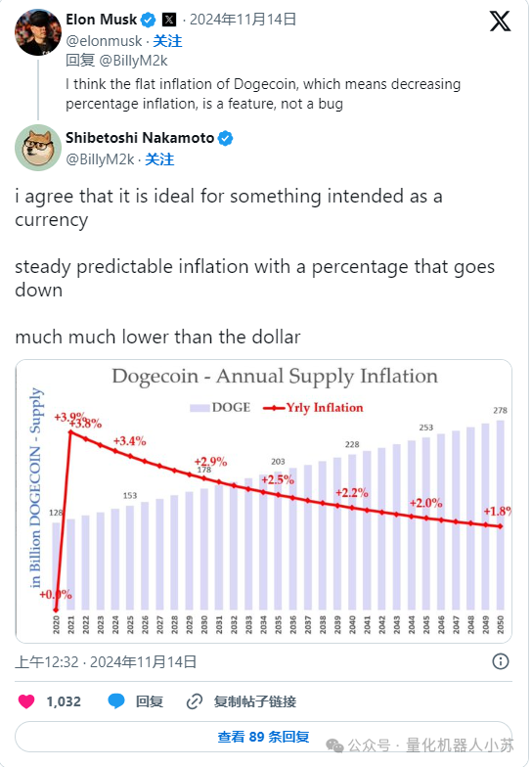Click Elon Musk's blue verified badge
This screenshot has width=532, height=767.
[x=149, y=20]
